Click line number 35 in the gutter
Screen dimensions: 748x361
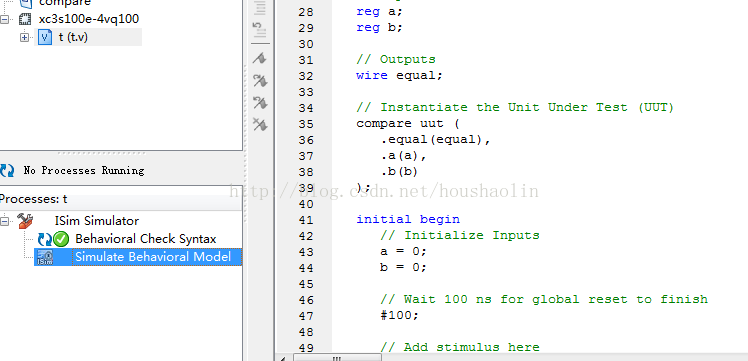(x=306, y=124)
